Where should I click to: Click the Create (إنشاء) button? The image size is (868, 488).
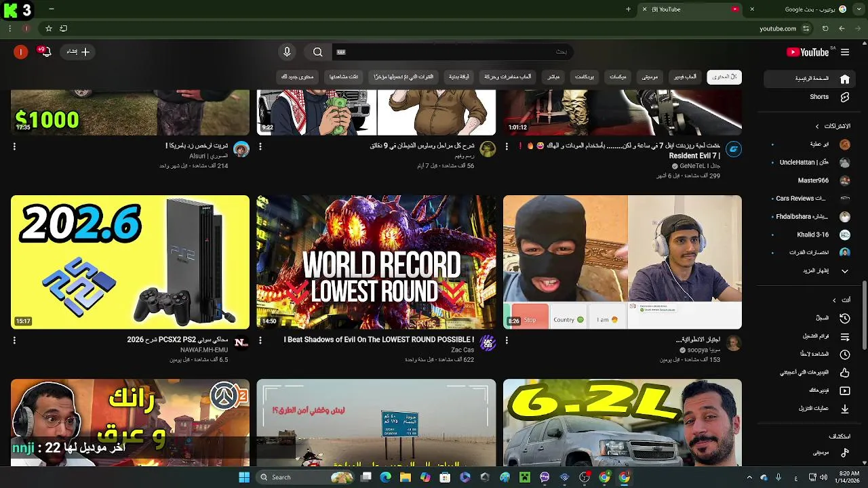78,52
